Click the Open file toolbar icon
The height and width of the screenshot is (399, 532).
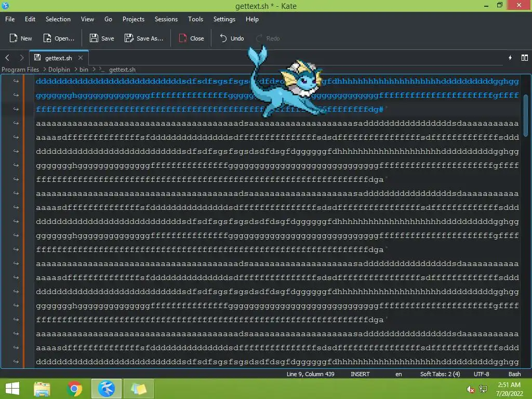[47, 38]
